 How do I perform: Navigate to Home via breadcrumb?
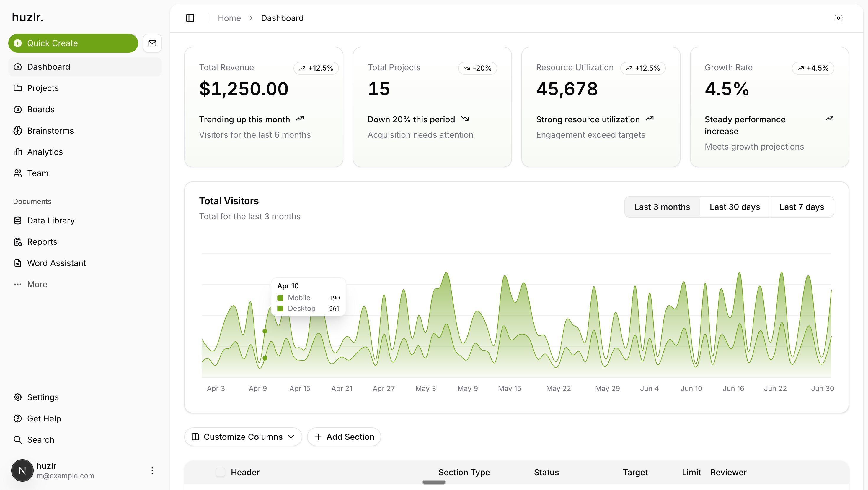coord(229,18)
